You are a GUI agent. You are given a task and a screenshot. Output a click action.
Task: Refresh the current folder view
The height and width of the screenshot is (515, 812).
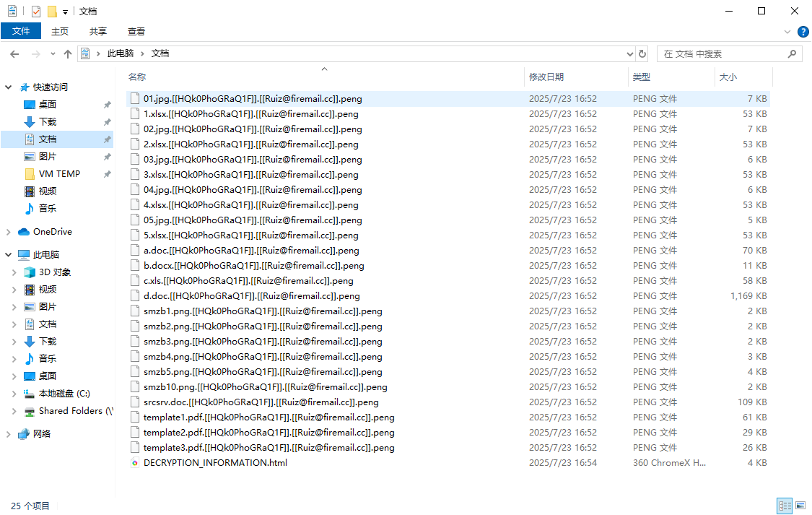point(642,54)
